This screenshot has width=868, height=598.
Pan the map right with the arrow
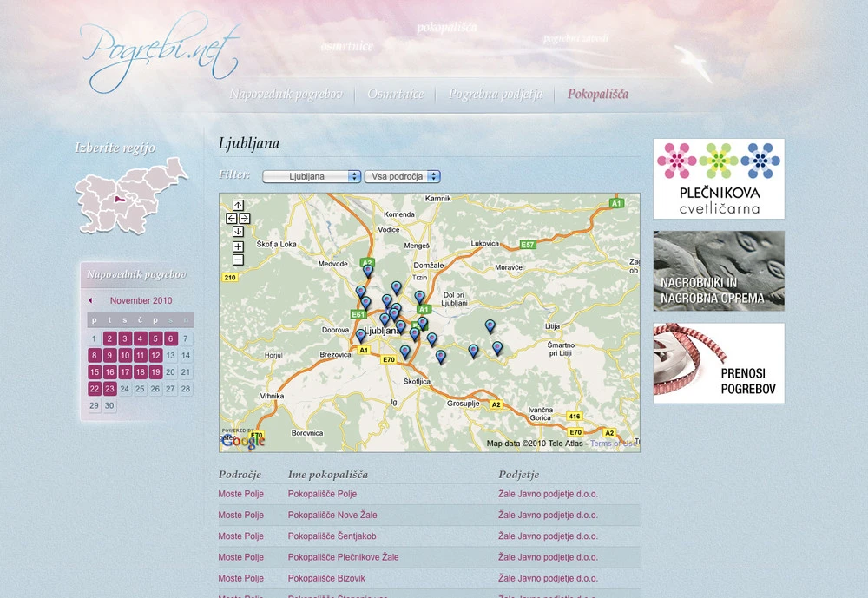[245, 219]
